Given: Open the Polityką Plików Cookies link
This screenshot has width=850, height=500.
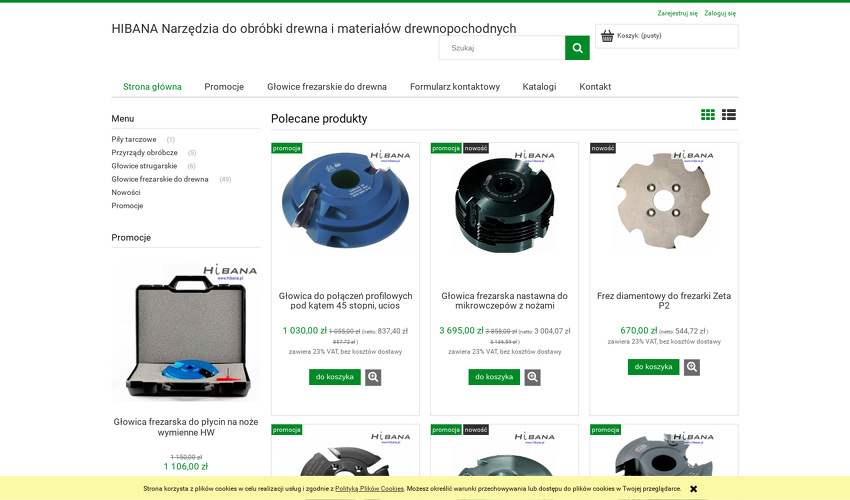Looking at the screenshot, I should (369, 489).
